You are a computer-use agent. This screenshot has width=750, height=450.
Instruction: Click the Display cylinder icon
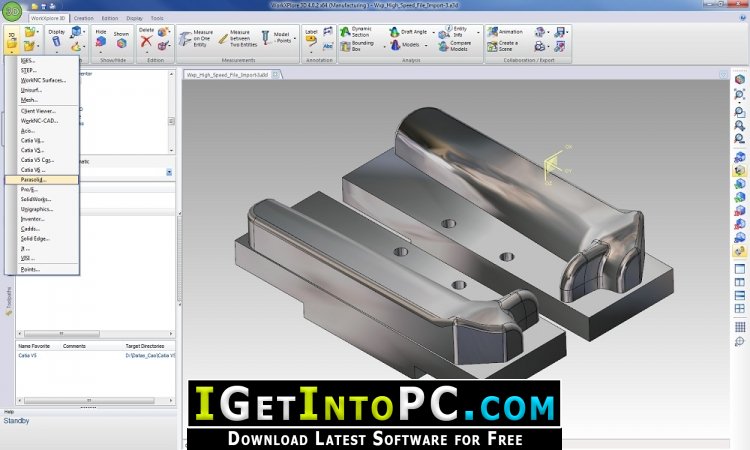[x=56, y=41]
